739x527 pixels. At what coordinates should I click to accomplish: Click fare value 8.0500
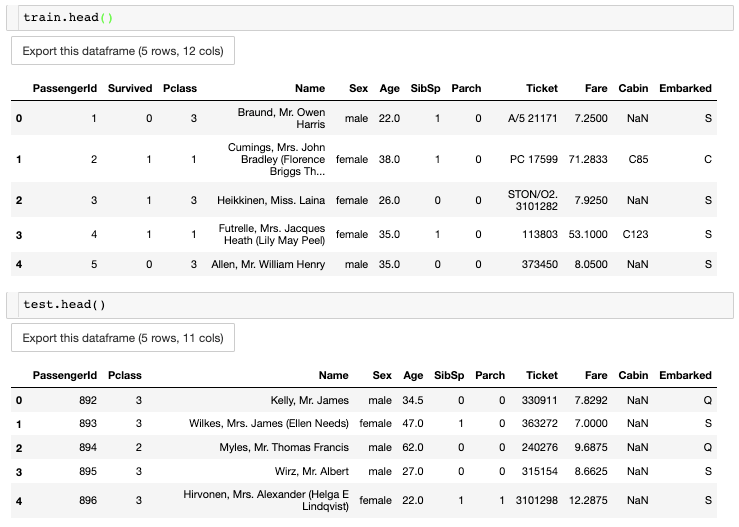[x=591, y=264]
